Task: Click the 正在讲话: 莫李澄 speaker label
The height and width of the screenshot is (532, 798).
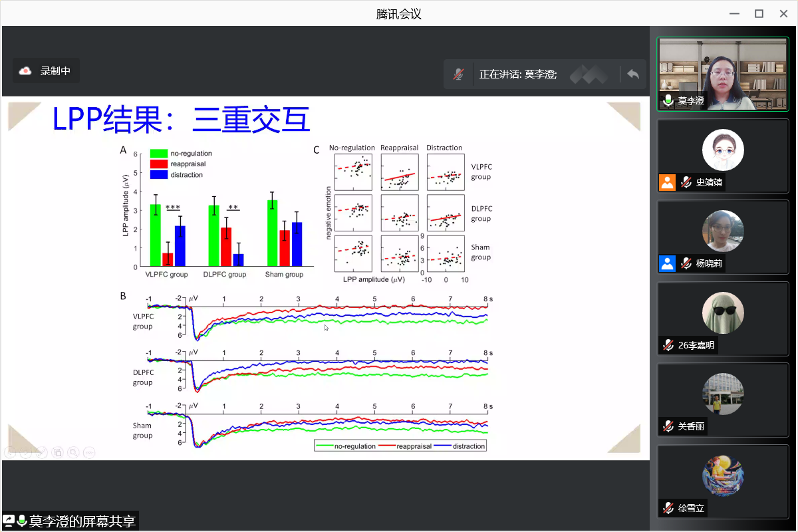Action: [x=517, y=74]
